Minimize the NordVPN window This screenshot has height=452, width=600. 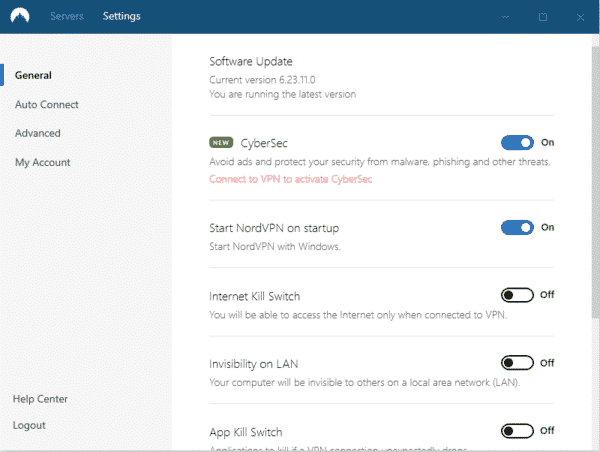click(505, 17)
